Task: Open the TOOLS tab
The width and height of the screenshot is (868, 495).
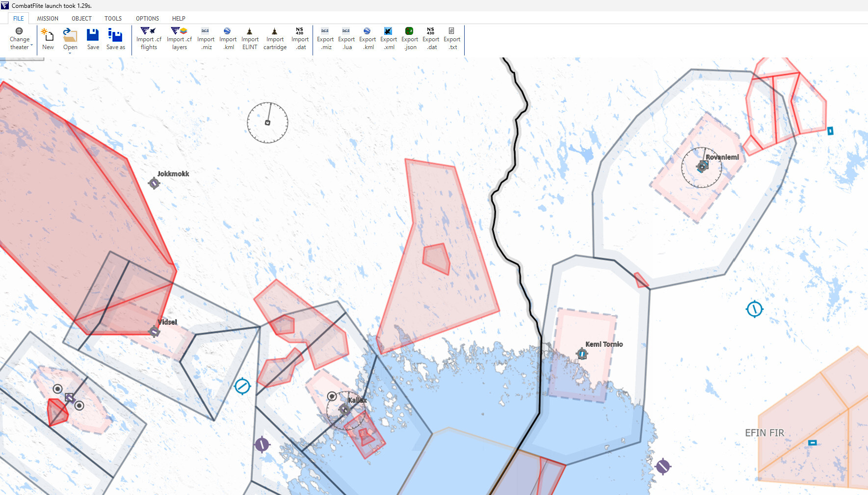Action: click(x=113, y=18)
